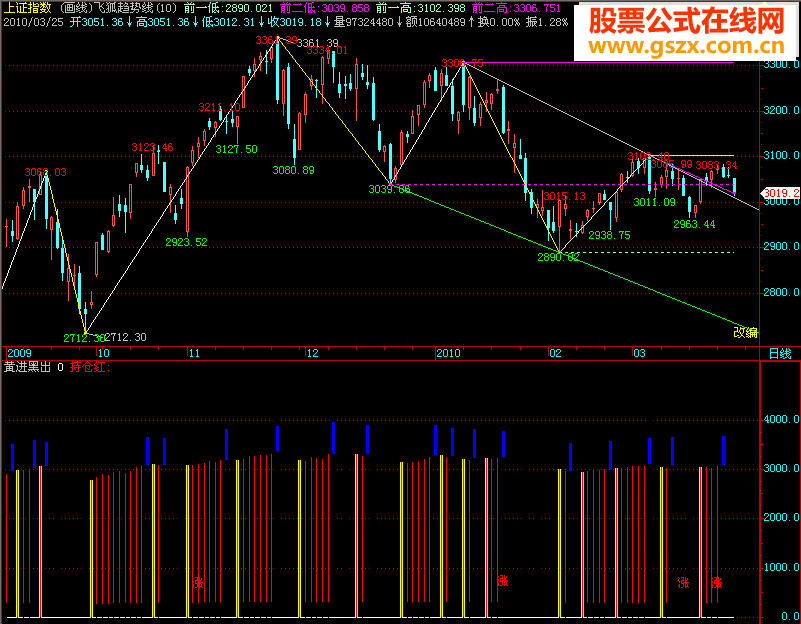
Task: Click the 换0.00% turnover rate
Action: (x=499, y=22)
